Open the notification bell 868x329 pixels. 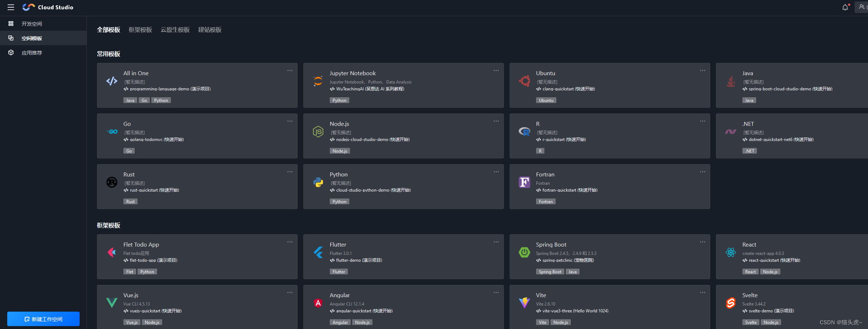tap(845, 7)
